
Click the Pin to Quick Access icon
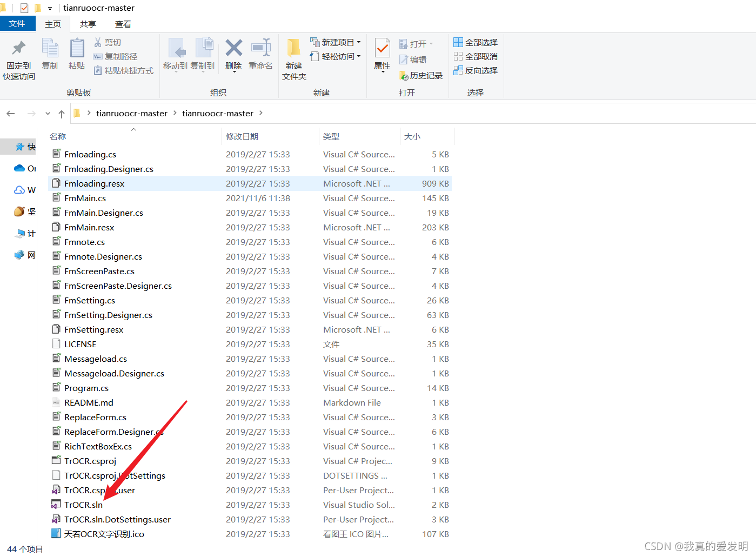tap(19, 49)
